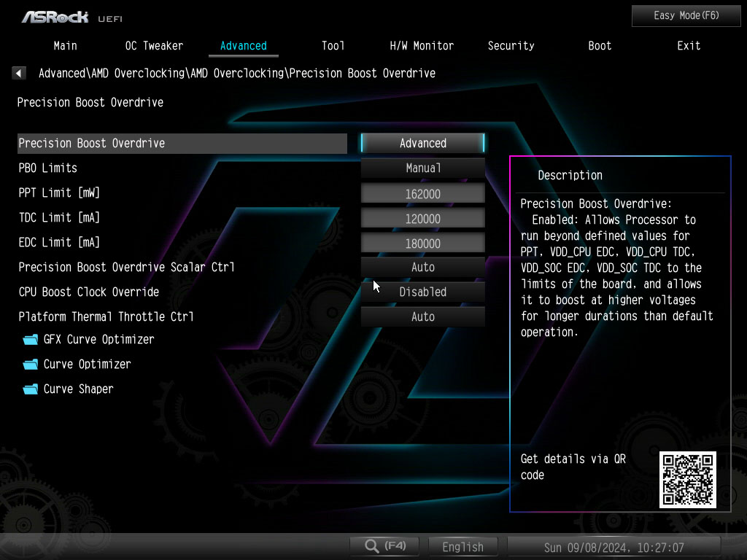The width and height of the screenshot is (747, 560).
Task: Open the Exit tab
Action: (689, 46)
